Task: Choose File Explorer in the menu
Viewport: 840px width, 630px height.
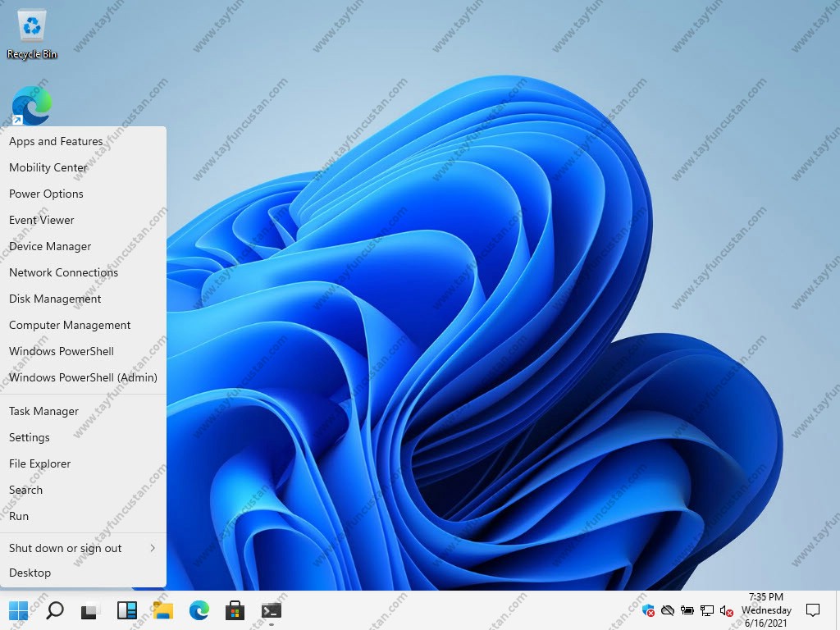Action: [83, 464]
